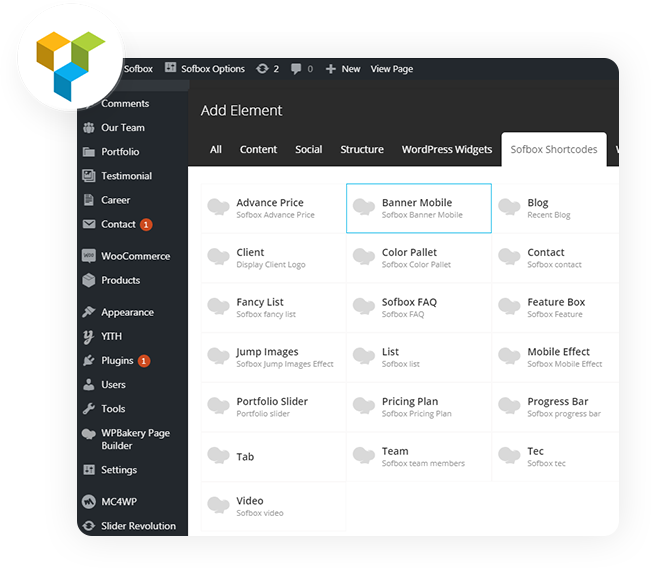Add the Feature Box element
This screenshot has height=568, width=658.
(555, 307)
